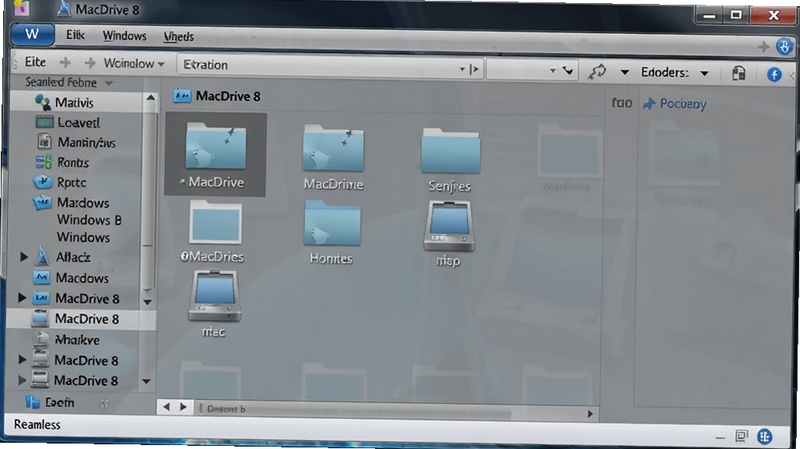Click the Rpttc icon in sidebar
The width and height of the screenshot is (800, 449).
(43, 182)
